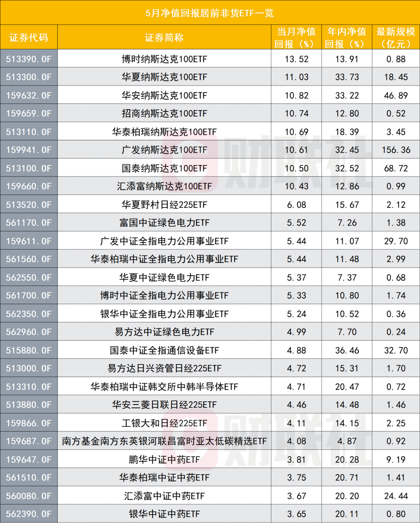
Task: Select code cell 159611.OF
Action: (x=29, y=241)
